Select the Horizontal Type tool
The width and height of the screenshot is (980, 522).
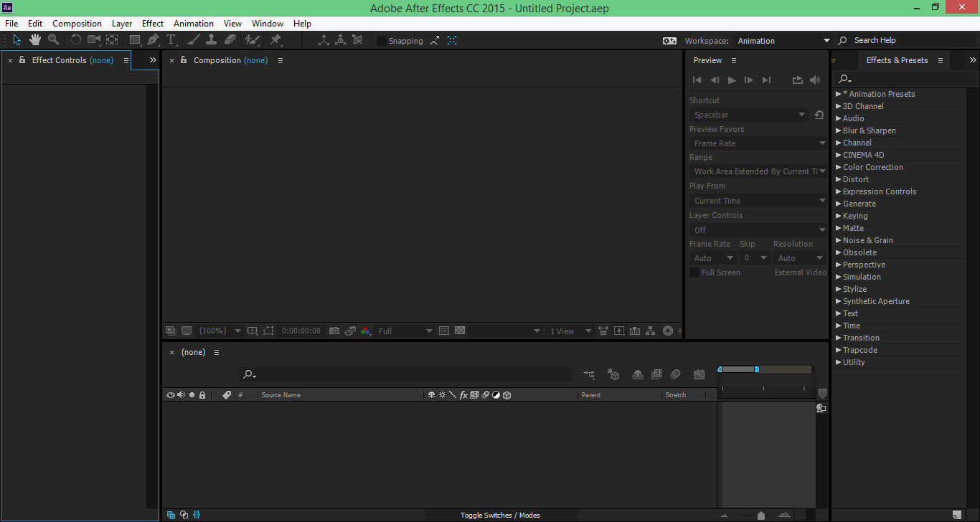click(x=171, y=40)
